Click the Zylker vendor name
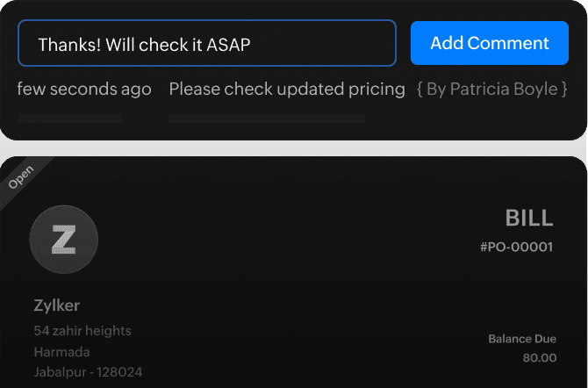The height and width of the screenshot is (388, 588). 57,305
